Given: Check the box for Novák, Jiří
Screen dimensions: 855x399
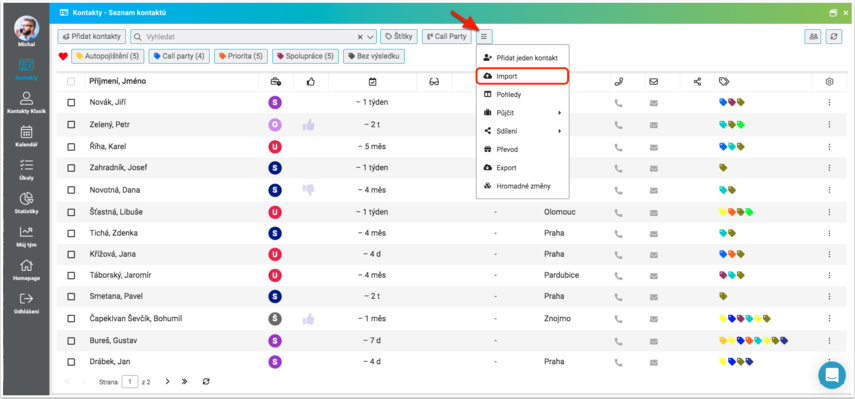Looking at the screenshot, I should click(x=71, y=102).
